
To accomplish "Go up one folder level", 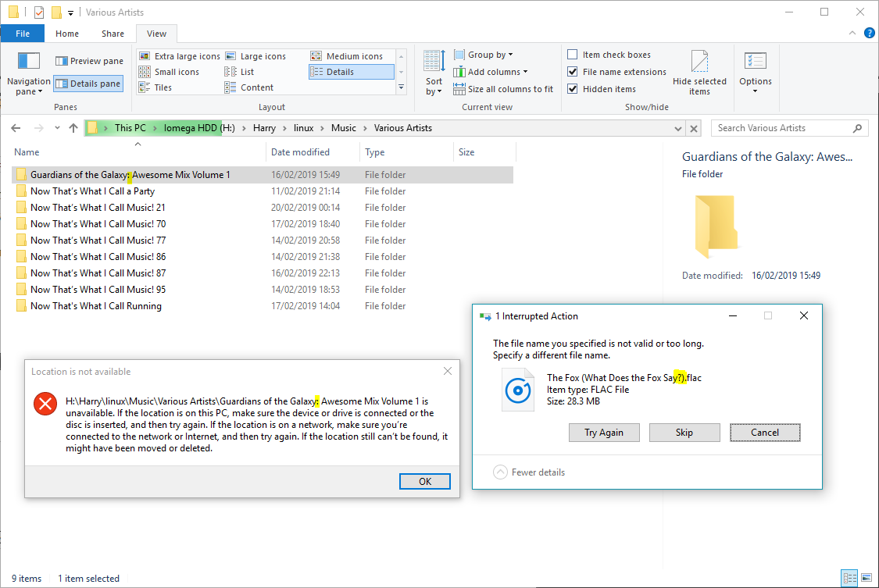I will click(x=73, y=128).
